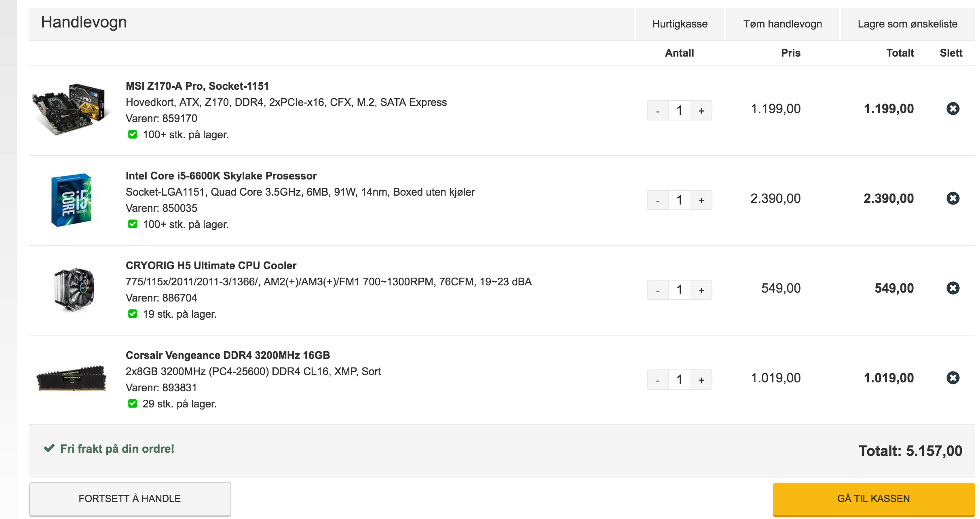Open CRYORIG H5 Ultimate CPU Cooler link
The height and width of the screenshot is (519, 980).
tap(211, 266)
